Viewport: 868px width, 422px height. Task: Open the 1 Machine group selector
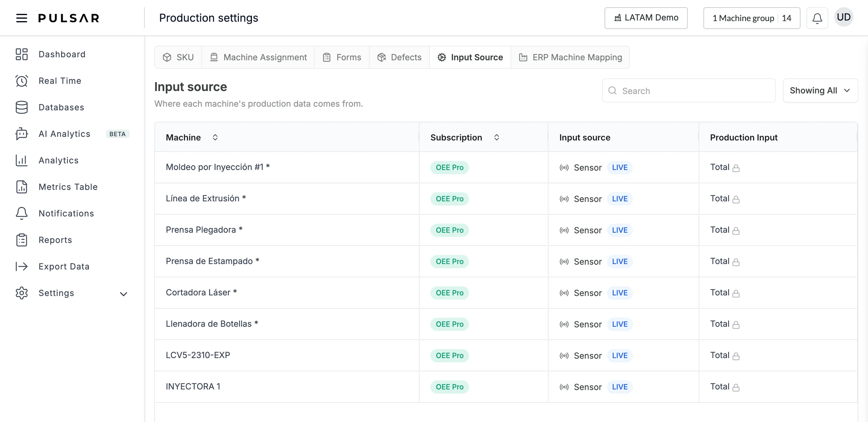coord(751,18)
